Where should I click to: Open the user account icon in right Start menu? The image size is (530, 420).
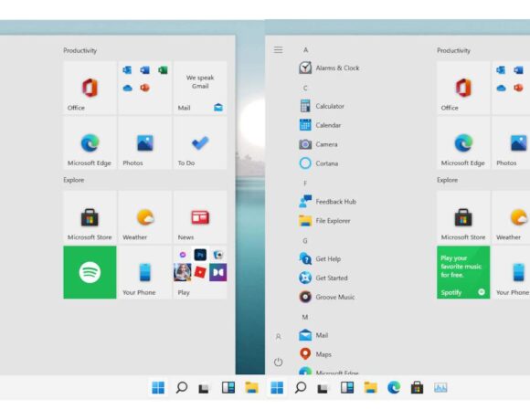pos(278,337)
